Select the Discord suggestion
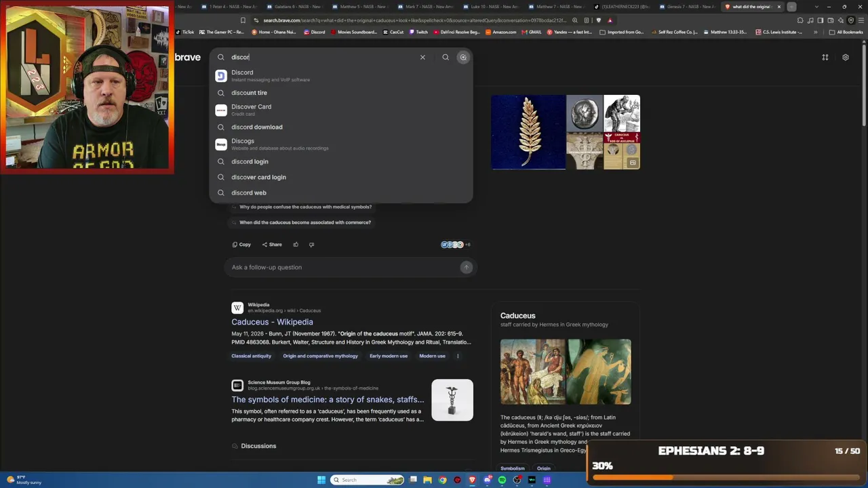This screenshot has height=488, width=868. point(341,75)
